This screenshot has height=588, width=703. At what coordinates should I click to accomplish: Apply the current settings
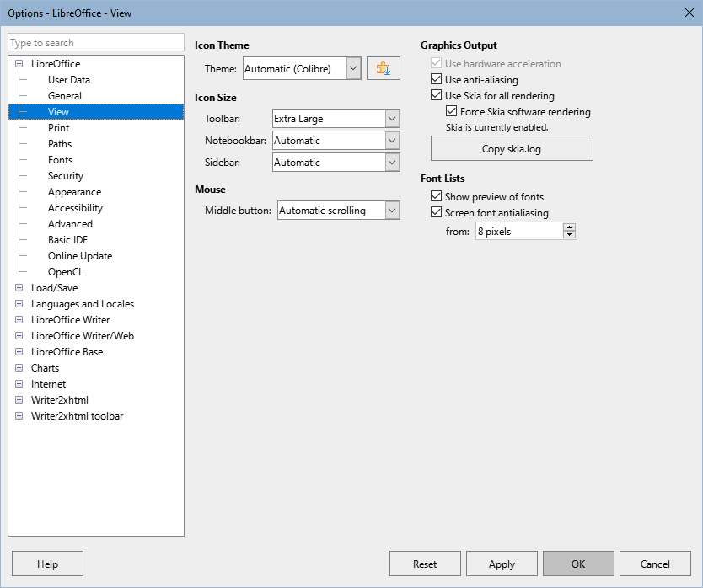click(x=502, y=564)
